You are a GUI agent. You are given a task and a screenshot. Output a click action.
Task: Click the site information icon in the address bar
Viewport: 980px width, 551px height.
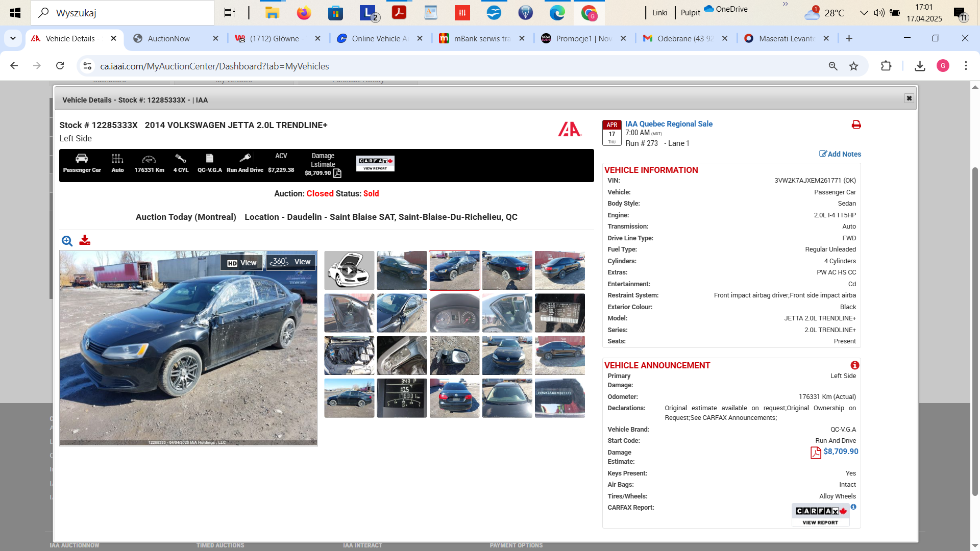(87, 66)
